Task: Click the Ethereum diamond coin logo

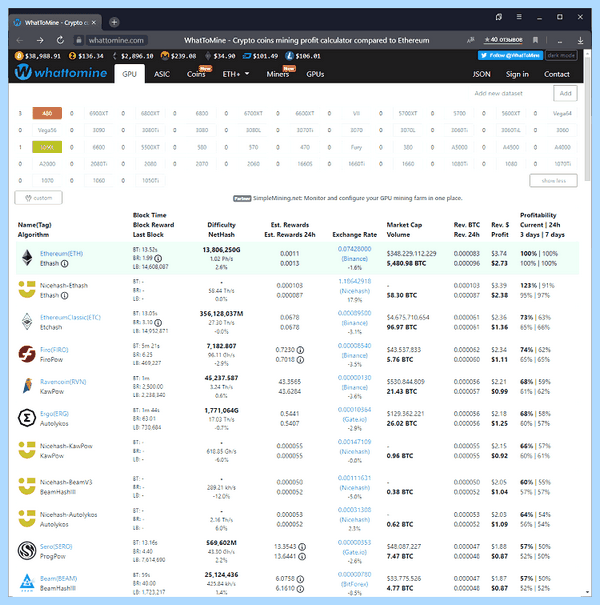Action: pos(27,258)
